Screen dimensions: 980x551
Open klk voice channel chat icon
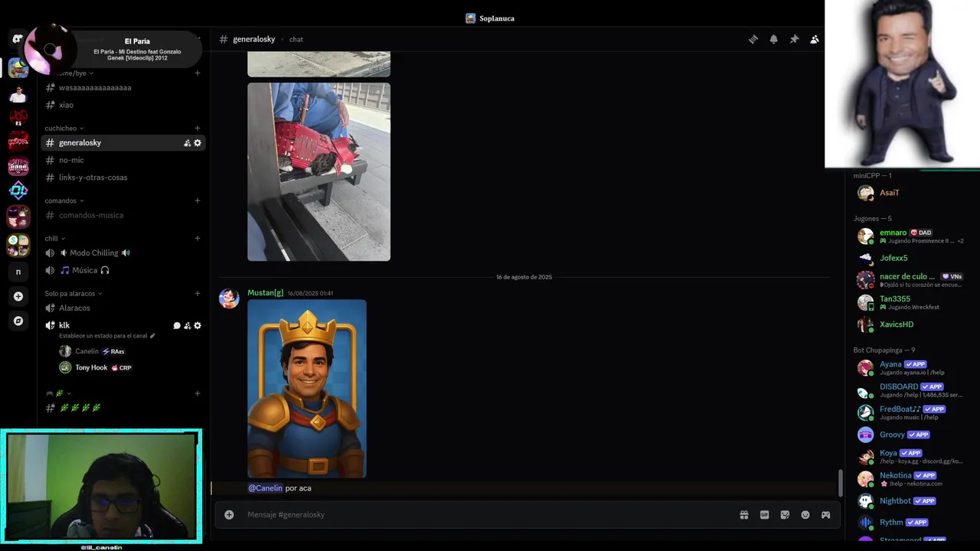(x=177, y=325)
